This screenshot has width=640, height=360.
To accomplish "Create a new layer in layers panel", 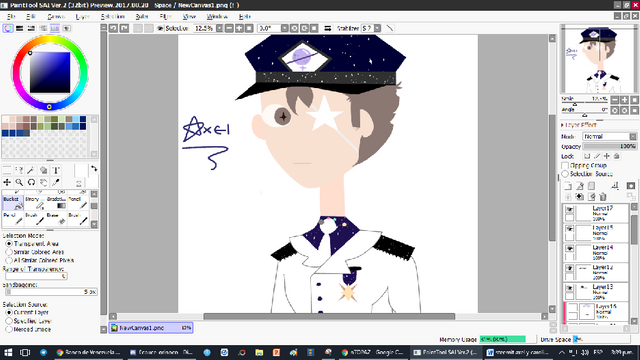I will (x=568, y=186).
